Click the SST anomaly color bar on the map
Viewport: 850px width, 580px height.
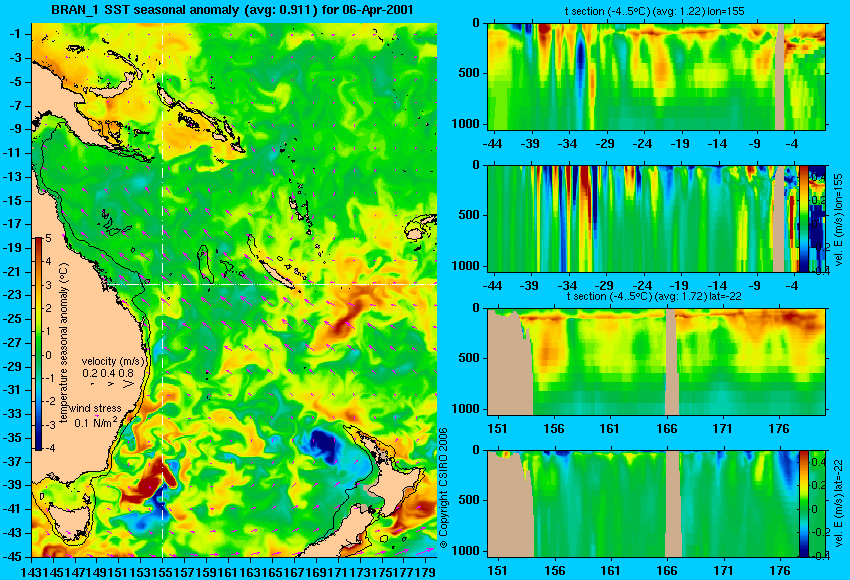coord(39,344)
